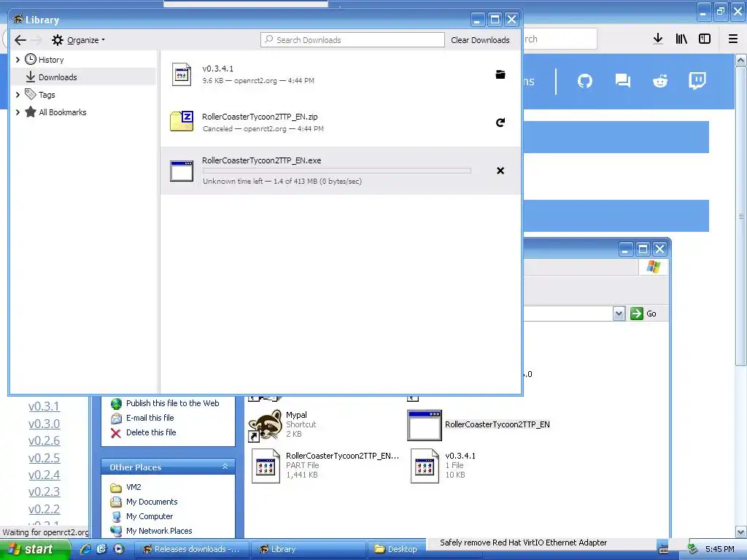Click the Search Downloads field
The width and height of the screenshot is (747, 560).
point(352,40)
